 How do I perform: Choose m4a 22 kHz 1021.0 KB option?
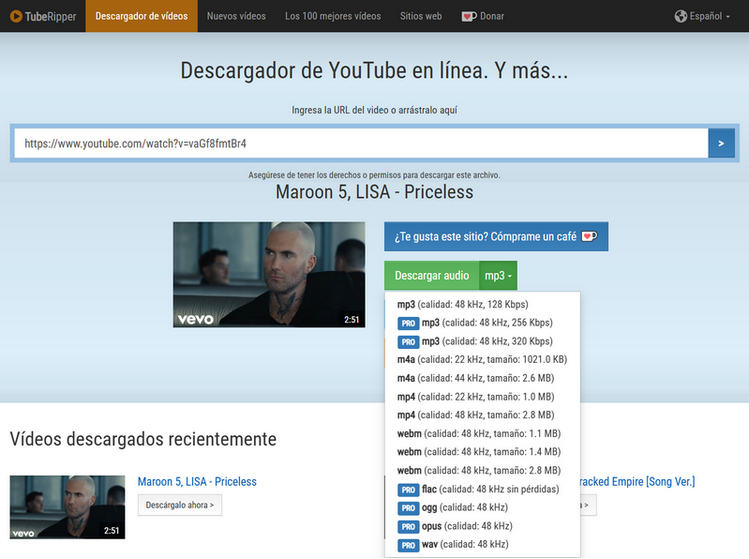pyautogui.click(x=482, y=359)
